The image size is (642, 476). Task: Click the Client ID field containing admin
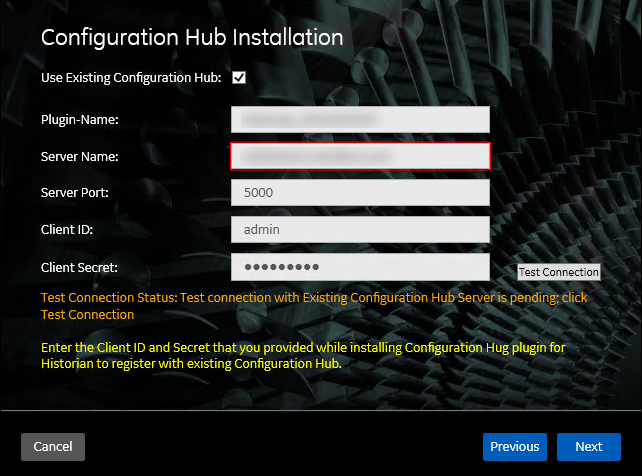click(x=360, y=230)
